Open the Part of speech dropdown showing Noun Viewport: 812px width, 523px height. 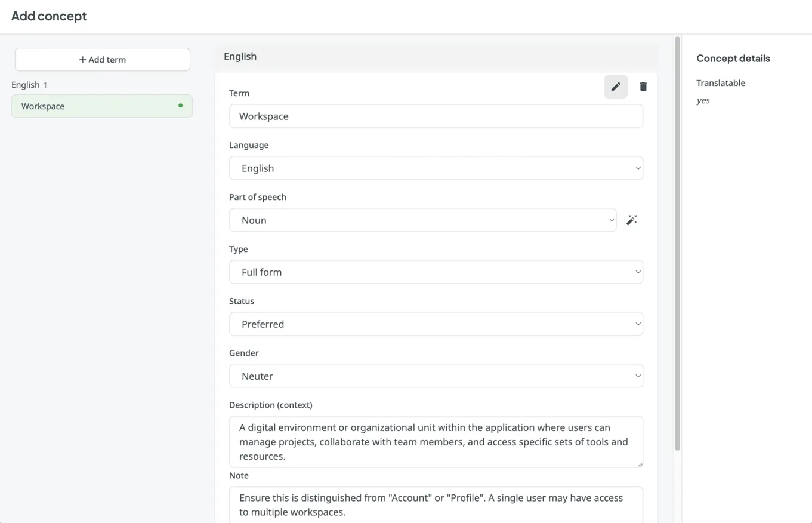[x=423, y=220]
